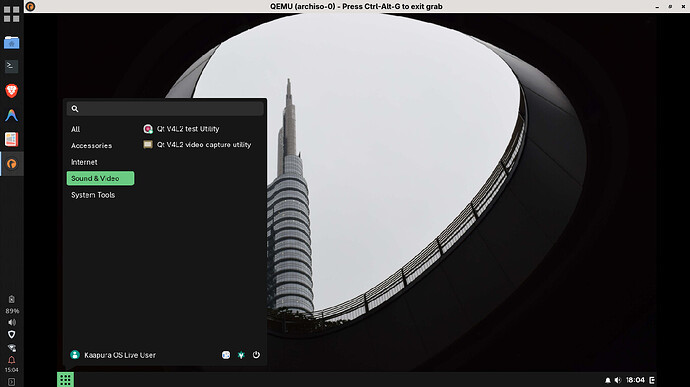The height and width of the screenshot is (387, 690).
Task: Select the Sound & Video category
Action: point(100,178)
